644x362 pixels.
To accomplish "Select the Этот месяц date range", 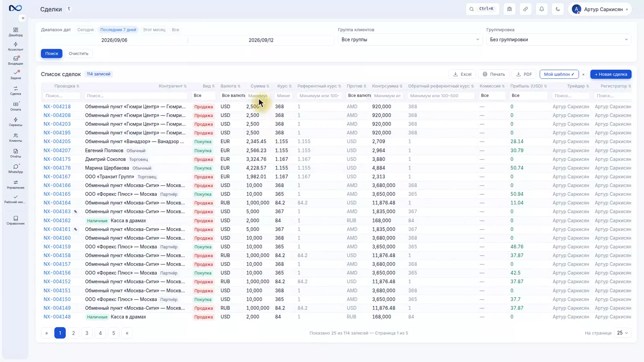I will [x=154, y=30].
